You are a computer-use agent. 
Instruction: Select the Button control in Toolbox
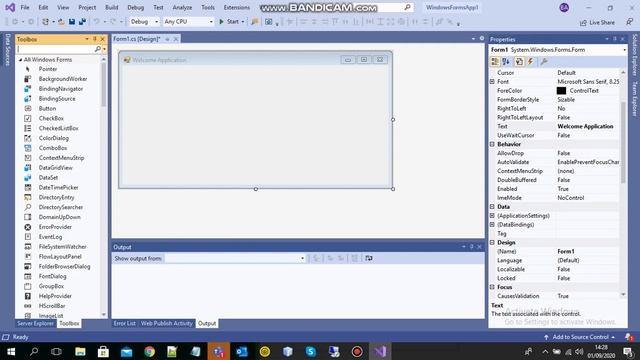(47, 109)
